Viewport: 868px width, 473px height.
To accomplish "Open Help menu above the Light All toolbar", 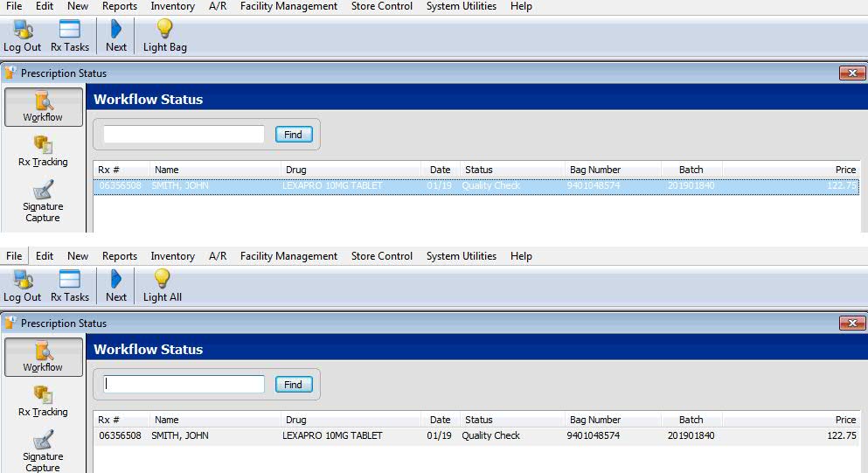I will (x=521, y=256).
